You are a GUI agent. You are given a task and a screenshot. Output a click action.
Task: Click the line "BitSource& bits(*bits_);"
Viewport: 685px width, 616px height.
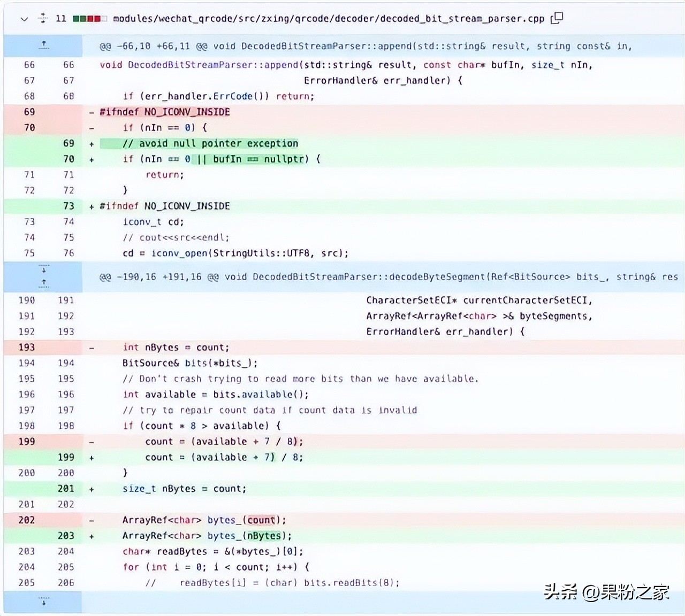[x=191, y=363]
